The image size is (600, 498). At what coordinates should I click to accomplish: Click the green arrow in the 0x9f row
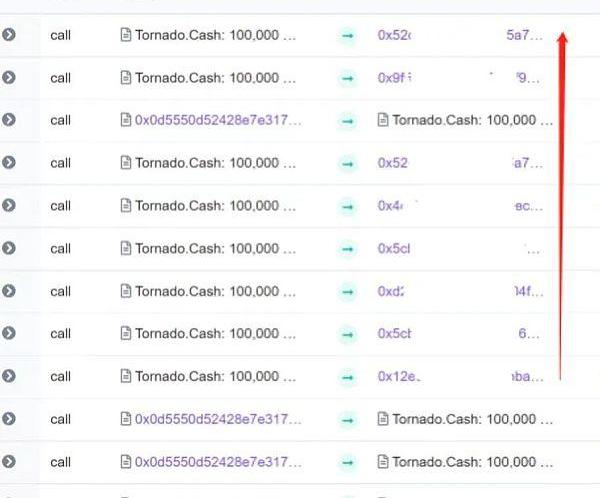pyautogui.click(x=347, y=77)
